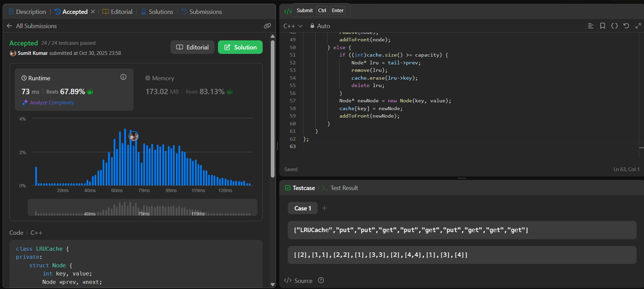Click the Saved status text
644x289 pixels.
(291, 169)
